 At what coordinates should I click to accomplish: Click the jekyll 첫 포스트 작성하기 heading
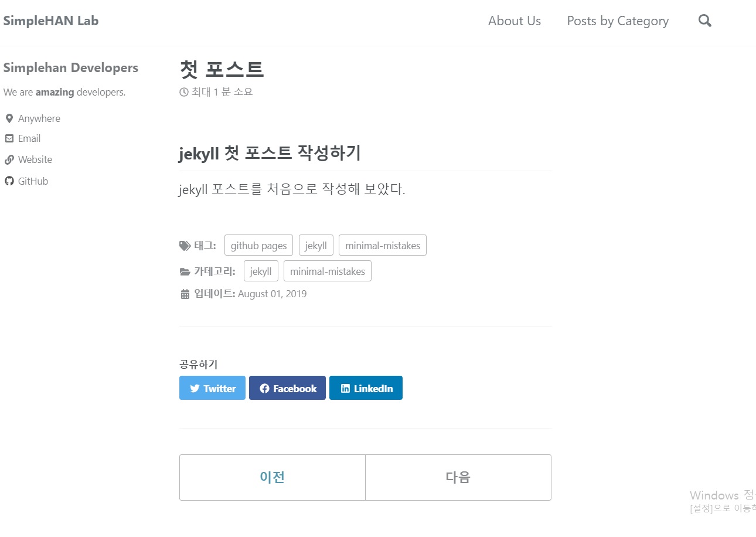(x=270, y=153)
